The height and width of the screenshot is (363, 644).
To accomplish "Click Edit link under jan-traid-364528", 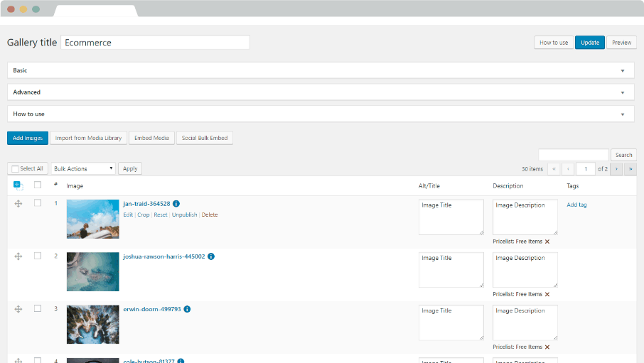I will pos(128,215).
